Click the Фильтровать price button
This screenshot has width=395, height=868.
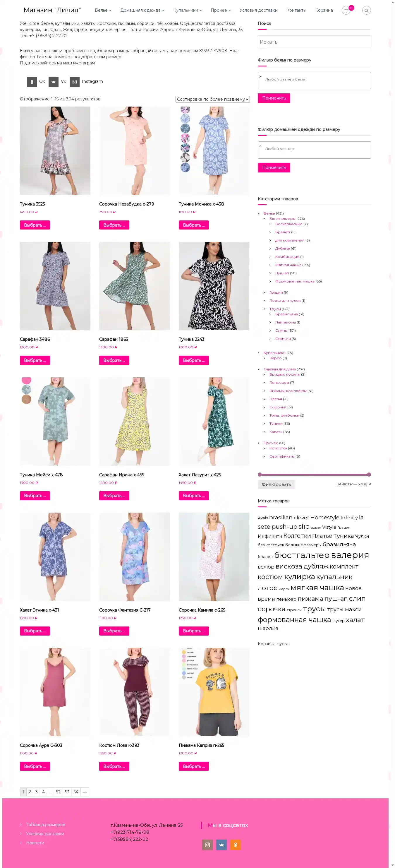pyautogui.click(x=276, y=484)
